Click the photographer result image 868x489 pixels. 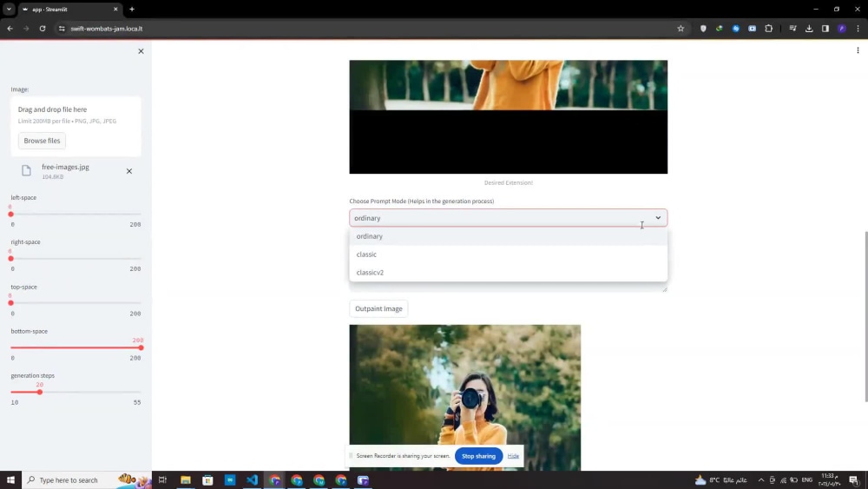click(465, 398)
